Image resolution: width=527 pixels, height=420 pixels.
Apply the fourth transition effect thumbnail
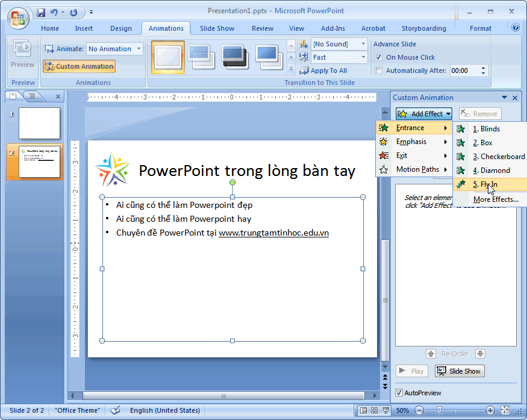tap(269, 57)
